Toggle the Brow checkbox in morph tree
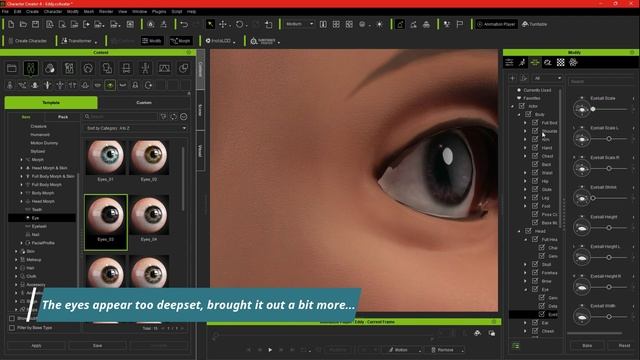Image resolution: width=640 pixels, height=360 pixels. (x=535, y=281)
